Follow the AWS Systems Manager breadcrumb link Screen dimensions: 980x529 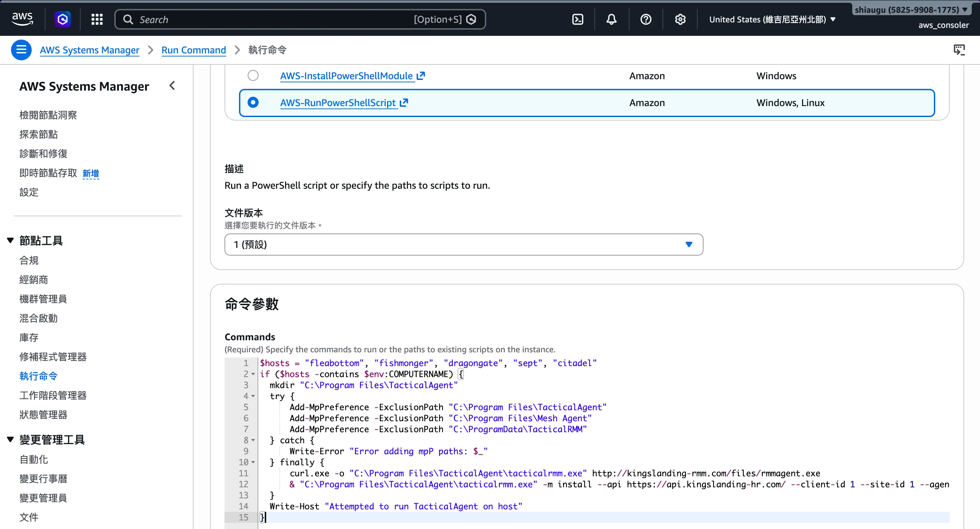[x=90, y=50]
